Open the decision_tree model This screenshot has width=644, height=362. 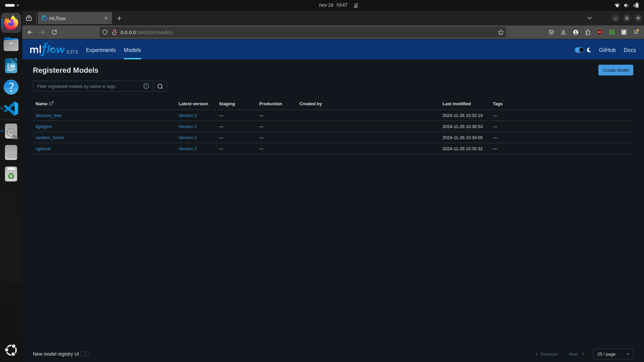(48, 115)
